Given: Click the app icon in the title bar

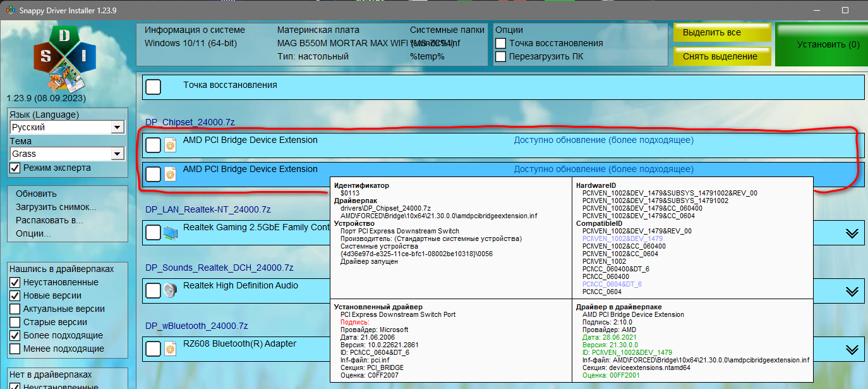Looking at the screenshot, I should 11,11.
